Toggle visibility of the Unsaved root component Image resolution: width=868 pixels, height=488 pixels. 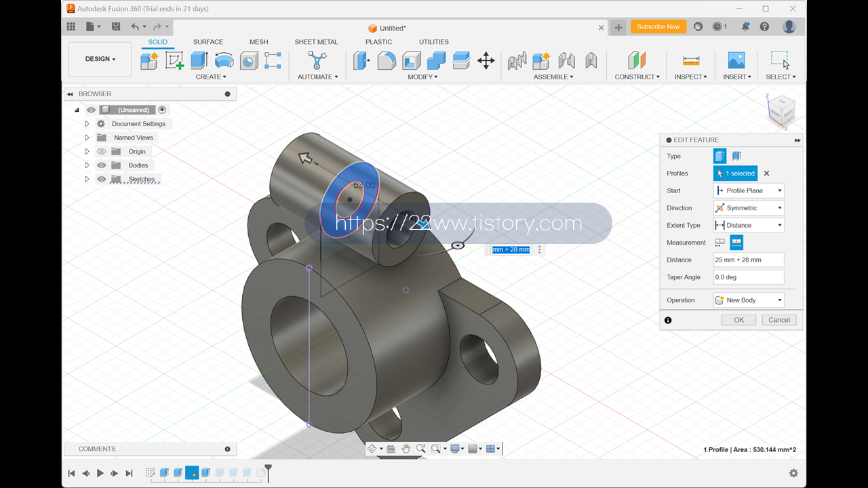[91, 110]
